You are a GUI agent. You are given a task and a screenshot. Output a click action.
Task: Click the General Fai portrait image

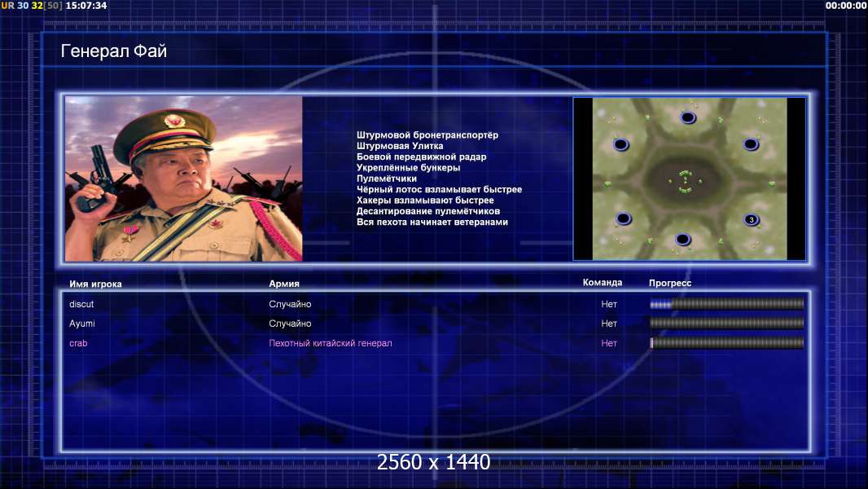[184, 178]
